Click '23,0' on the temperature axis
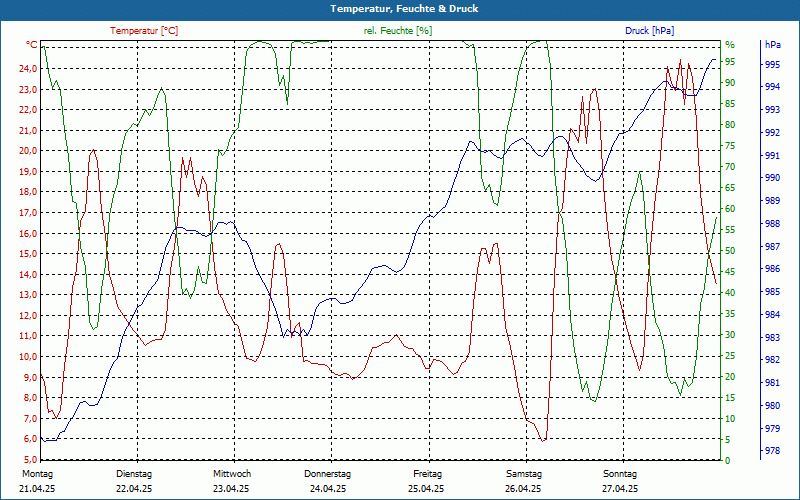Image resolution: width=800 pixels, height=500 pixels. click(x=28, y=89)
